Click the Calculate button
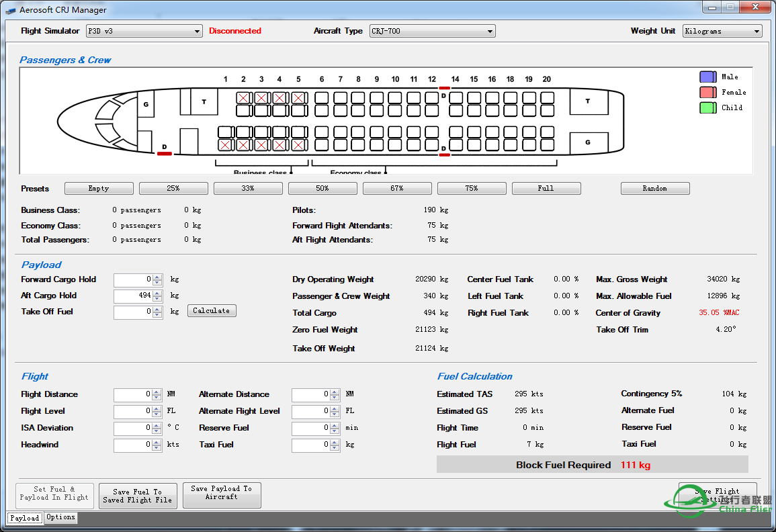 click(212, 311)
